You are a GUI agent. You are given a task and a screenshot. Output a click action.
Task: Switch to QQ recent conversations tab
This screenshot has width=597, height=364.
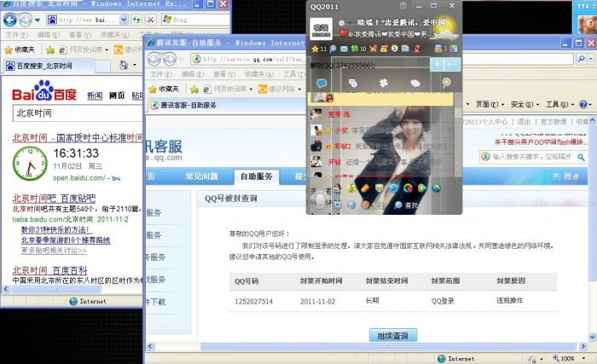pyautogui.click(x=415, y=83)
